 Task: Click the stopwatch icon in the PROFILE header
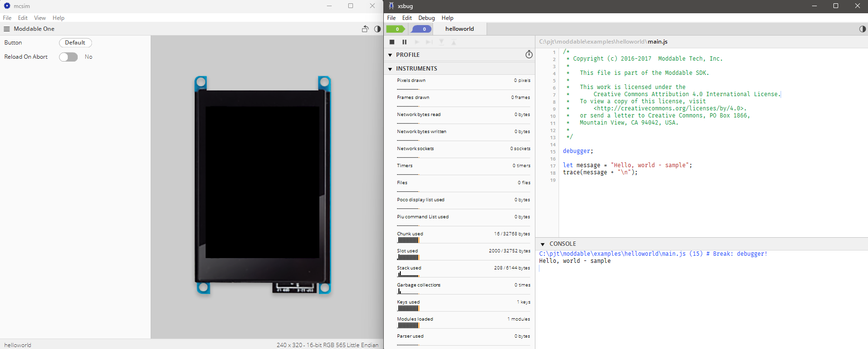point(529,55)
